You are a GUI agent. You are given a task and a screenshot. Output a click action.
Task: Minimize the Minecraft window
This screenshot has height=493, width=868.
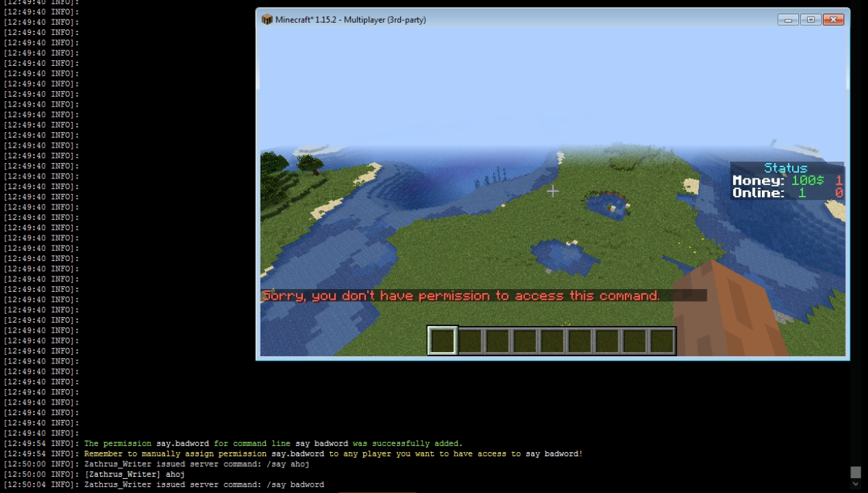[x=788, y=19]
